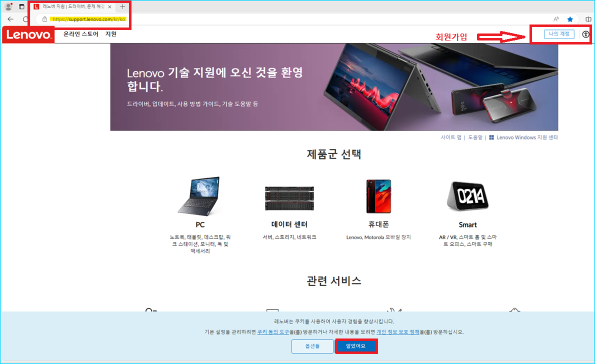Open Lenovo Windows 지원 센터 link
This screenshot has width=595, height=364.
click(x=527, y=137)
